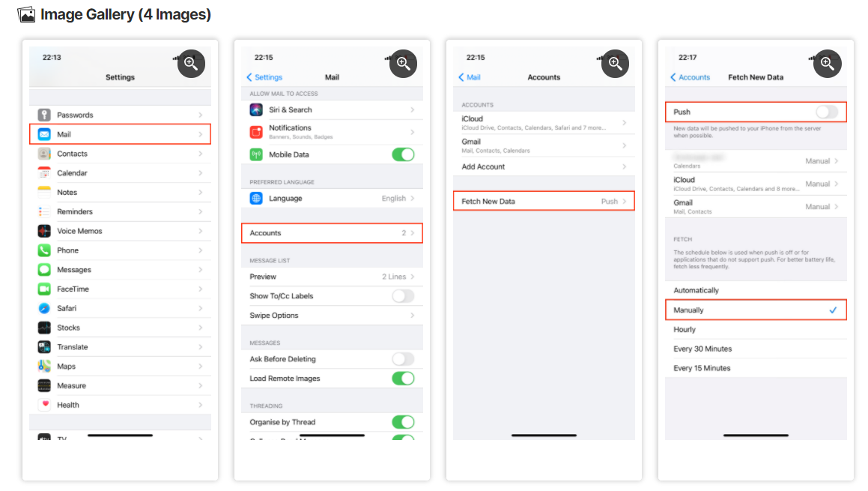Click the red Notifications icon in Mail settings
The width and height of the screenshot is (868, 491).
click(x=256, y=132)
